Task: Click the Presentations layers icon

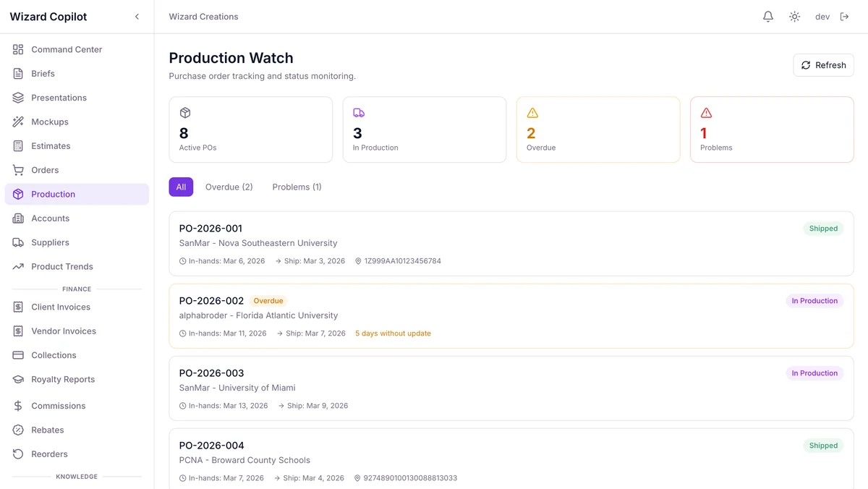Action: (18, 98)
